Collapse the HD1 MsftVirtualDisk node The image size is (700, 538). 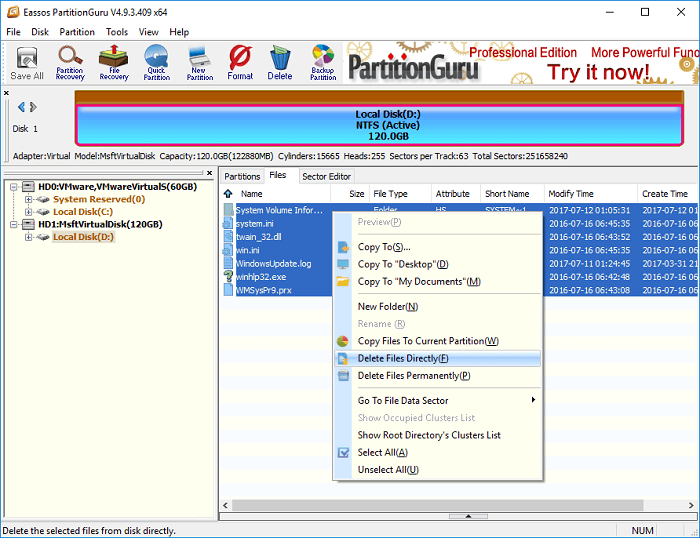click(x=14, y=224)
